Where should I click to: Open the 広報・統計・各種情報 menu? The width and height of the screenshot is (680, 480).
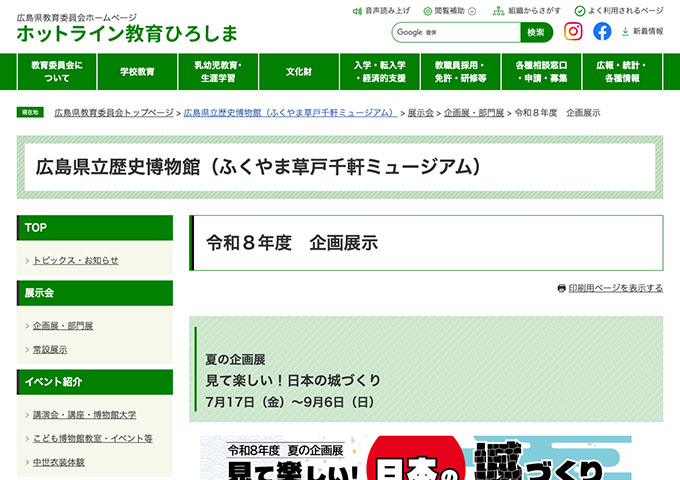click(622, 72)
